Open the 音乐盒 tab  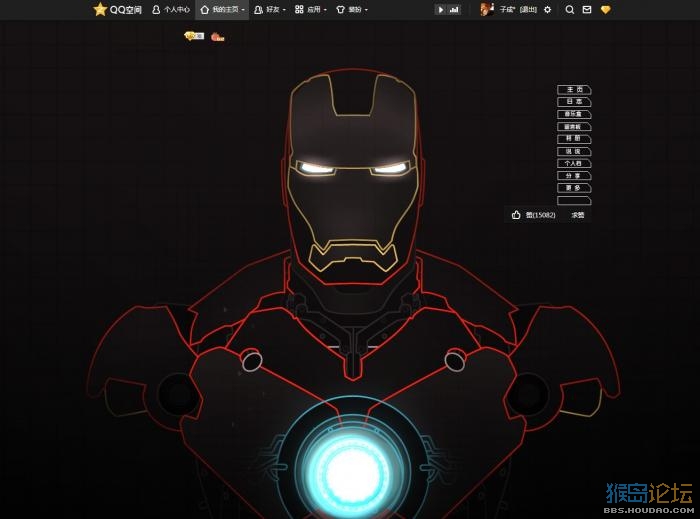tap(574, 114)
